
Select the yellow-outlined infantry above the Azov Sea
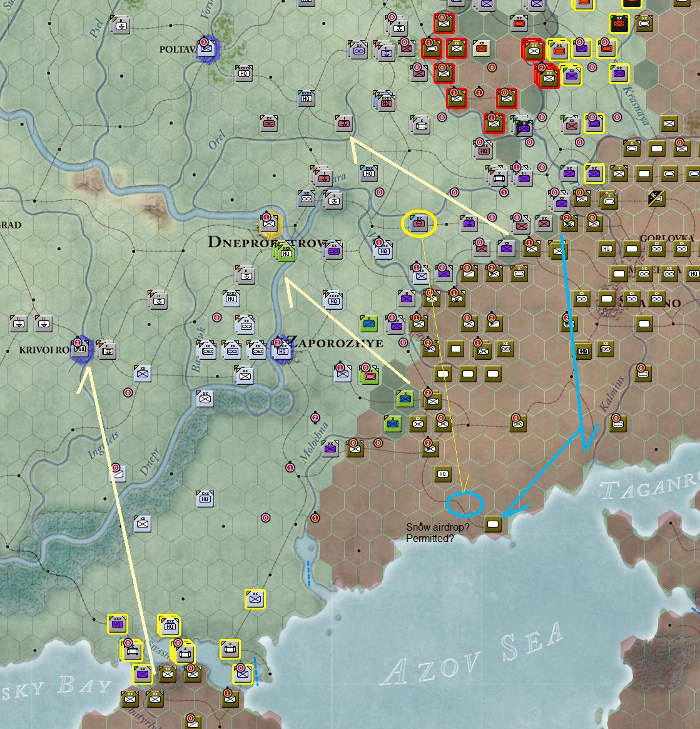[x=255, y=599]
